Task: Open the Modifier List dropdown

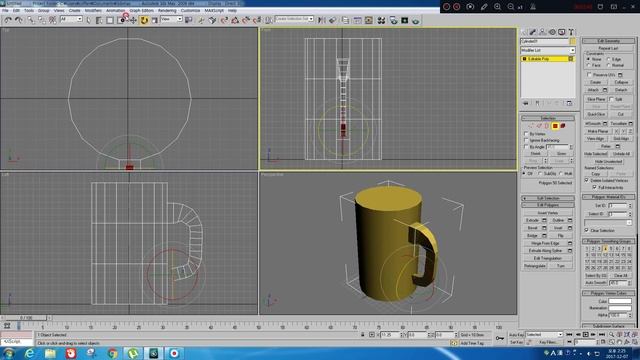Action: [548, 50]
